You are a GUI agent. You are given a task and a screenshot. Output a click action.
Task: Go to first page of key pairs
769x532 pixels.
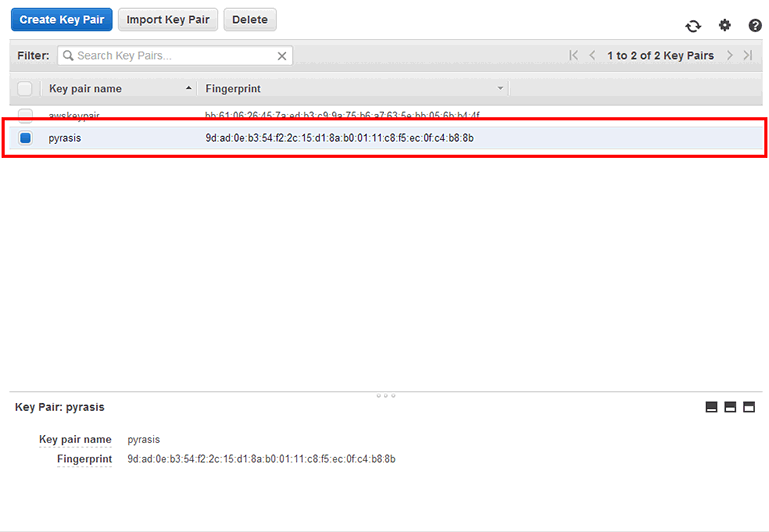[x=573, y=56]
